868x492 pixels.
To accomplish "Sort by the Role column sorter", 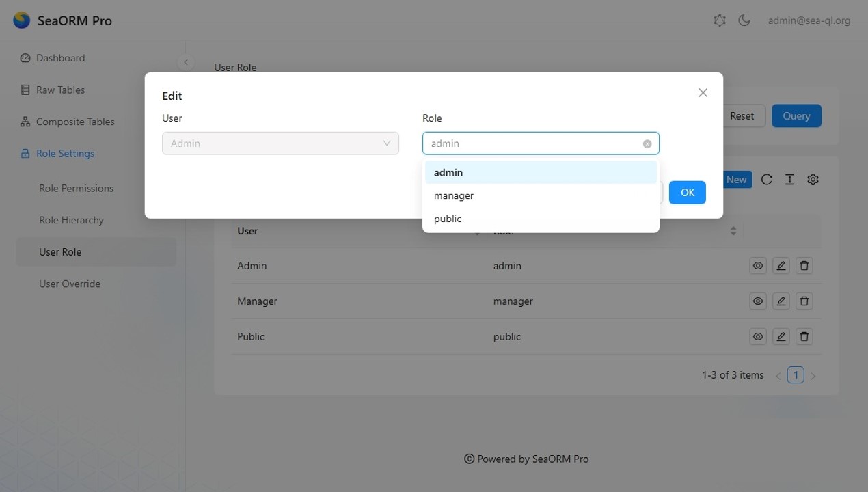I will [x=733, y=231].
